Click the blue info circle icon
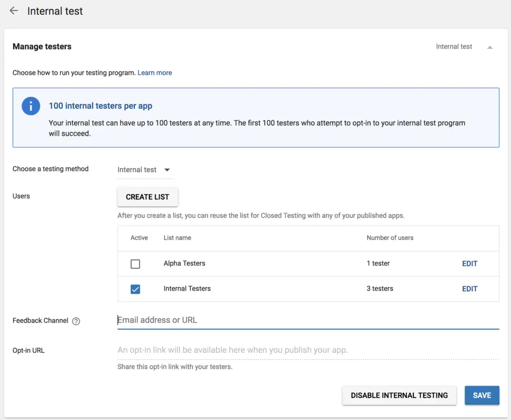511x420 pixels. tap(31, 106)
